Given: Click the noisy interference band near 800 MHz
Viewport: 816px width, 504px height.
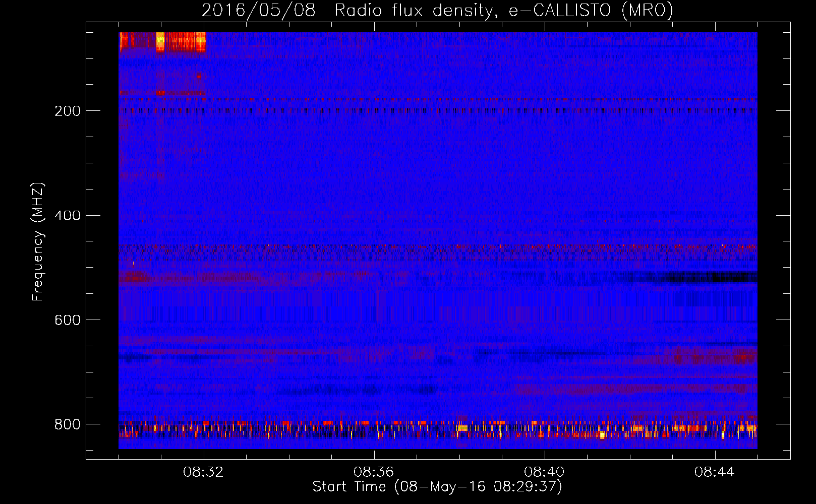Looking at the screenshot, I should (438, 429).
